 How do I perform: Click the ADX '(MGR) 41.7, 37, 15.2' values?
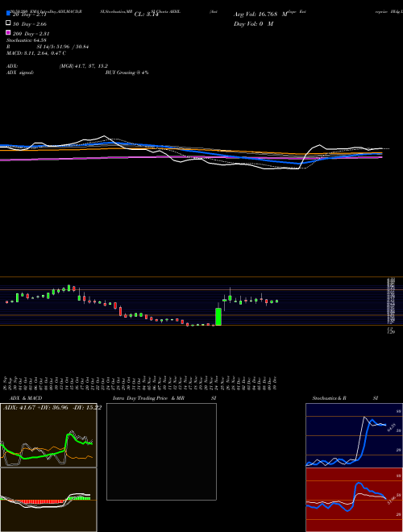coord(84,66)
